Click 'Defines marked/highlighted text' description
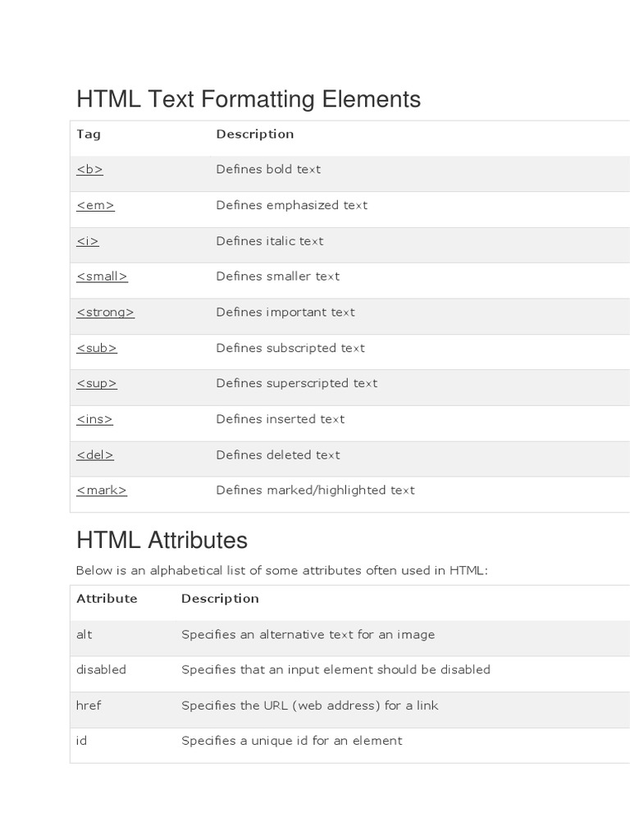Image resolution: width=630 pixels, height=840 pixels. [315, 491]
